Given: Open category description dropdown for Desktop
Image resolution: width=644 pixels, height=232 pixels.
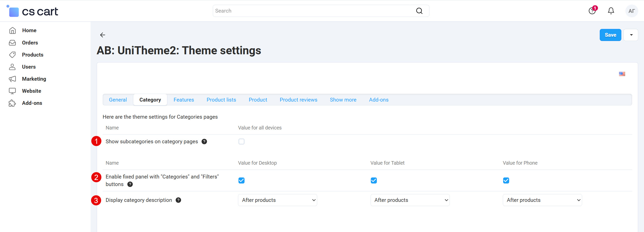Looking at the screenshot, I should 277,200.
